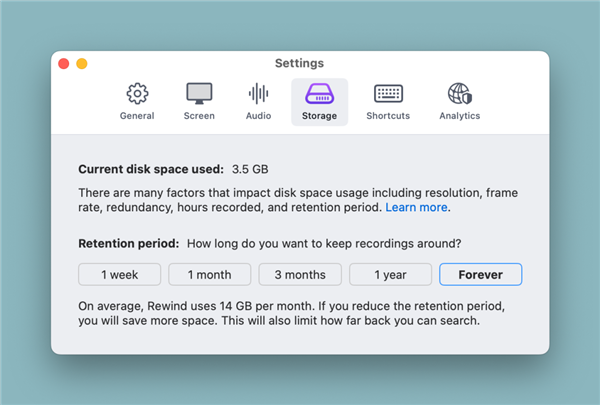This screenshot has width=600, height=405.
Task: Click the Analytics globe shield icon
Action: pyautogui.click(x=459, y=94)
